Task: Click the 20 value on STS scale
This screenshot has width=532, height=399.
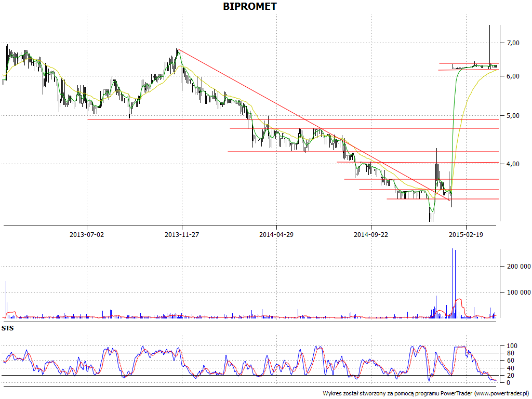Action: point(511,375)
